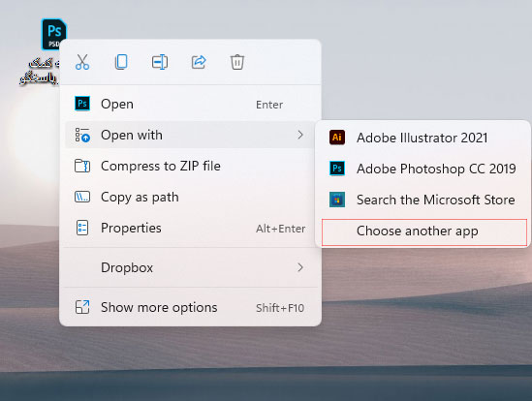Click the zip folder icon
Screen dimensions: 532x401
coord(82,166)
